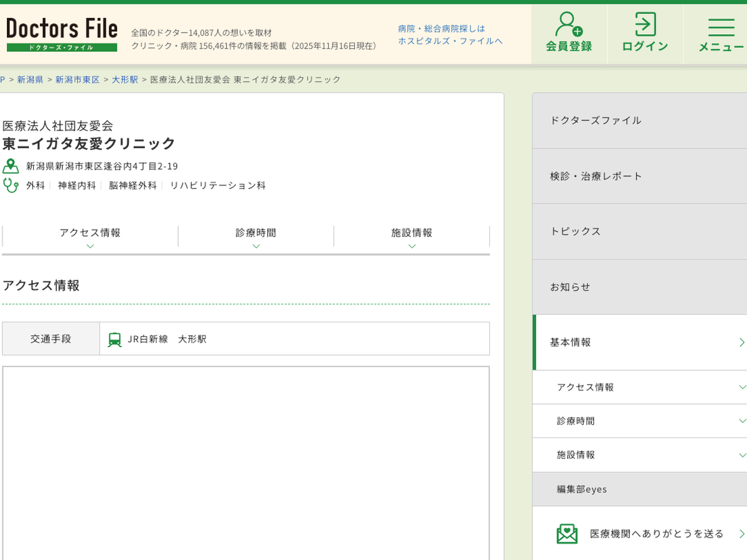Viewport: 747px width, 560px height.
Task: Expand アクセス情報 in the sidebar
Action: [639, 387]
